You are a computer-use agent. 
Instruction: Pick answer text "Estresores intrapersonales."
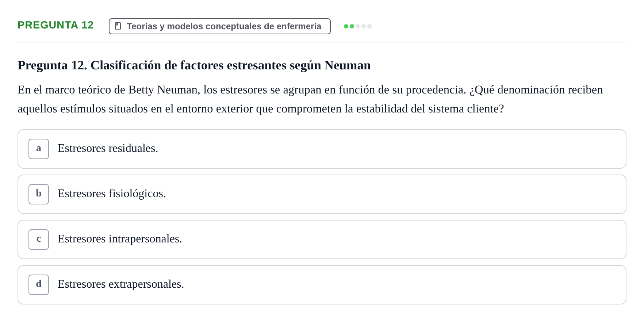(x=120, y=239)
